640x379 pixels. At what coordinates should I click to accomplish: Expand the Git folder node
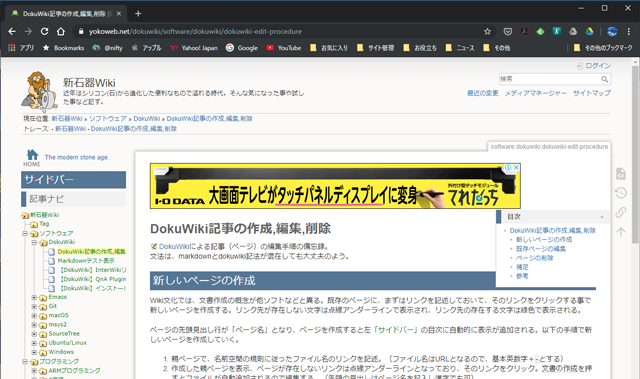tap(34, 306)
